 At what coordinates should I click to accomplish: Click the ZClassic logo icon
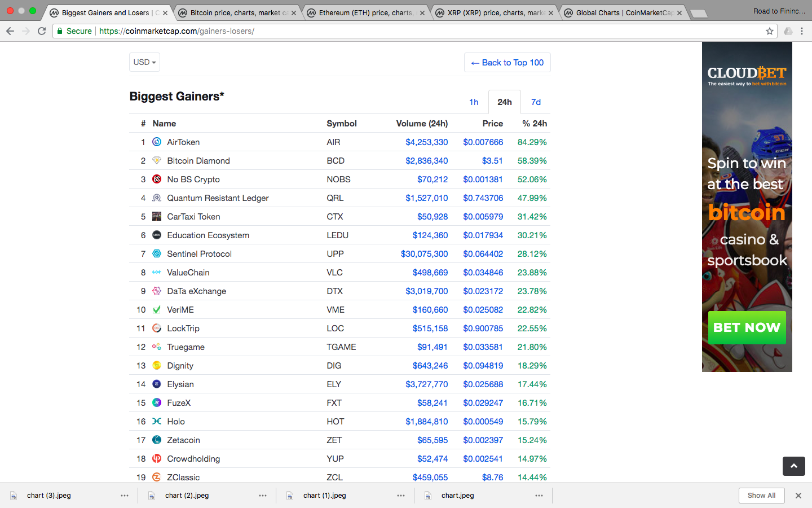tap(157, 477)
